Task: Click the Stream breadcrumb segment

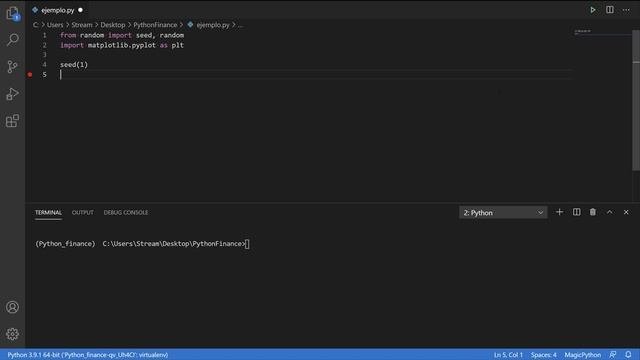Action: pos(82,25)
